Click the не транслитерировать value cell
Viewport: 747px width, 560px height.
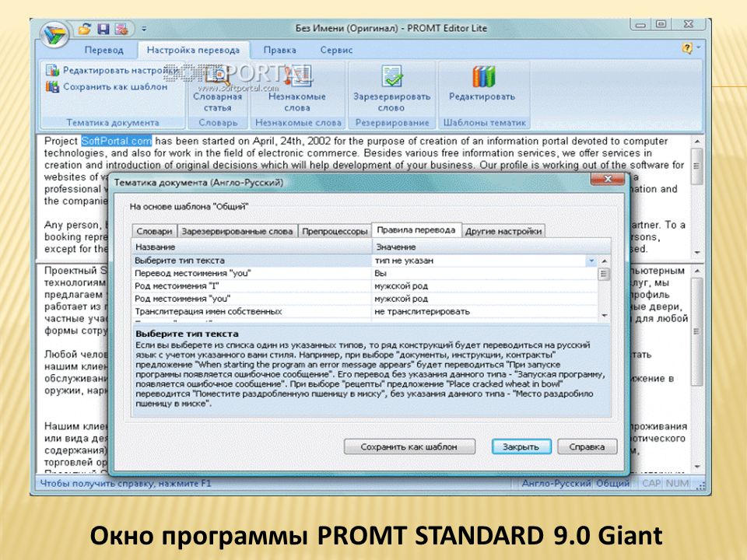tap(485, 311)
